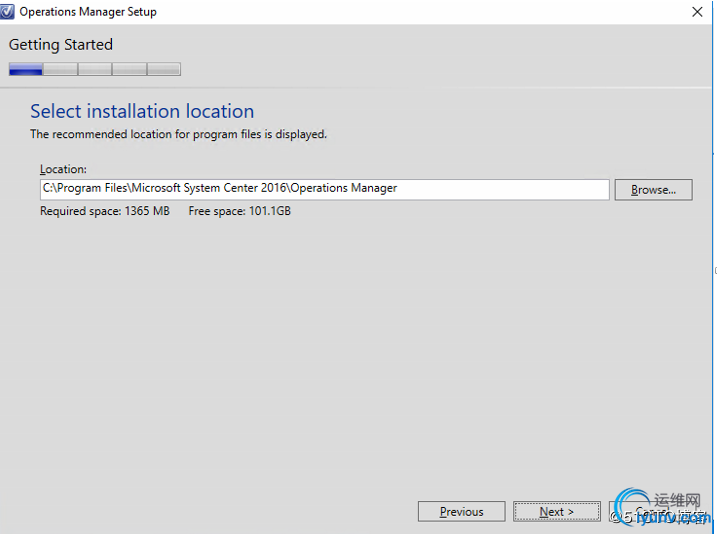Click the 'Select installation location' heading
The width and height of the screenshot is (717, 534).
point(142,111)
